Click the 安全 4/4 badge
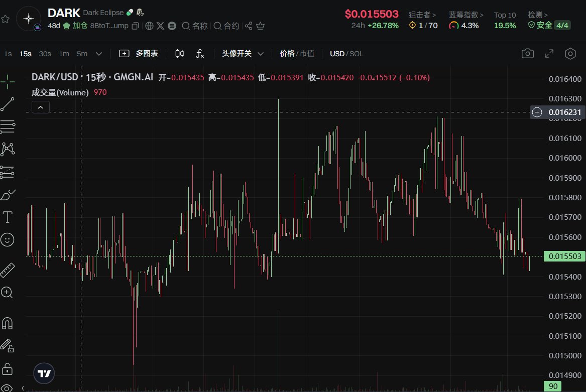 click(549, 26)
